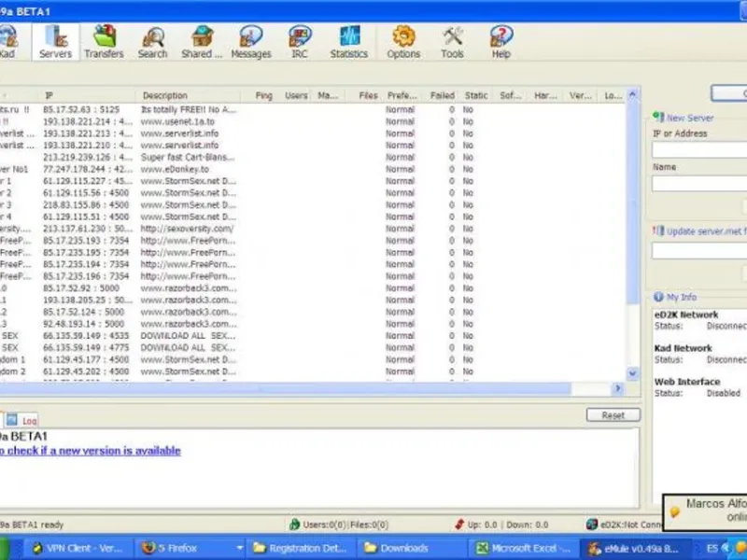This screenshot has height=560, width=747.
Task: Click the Update server.met URL field
Action: (x=699, y=250)
